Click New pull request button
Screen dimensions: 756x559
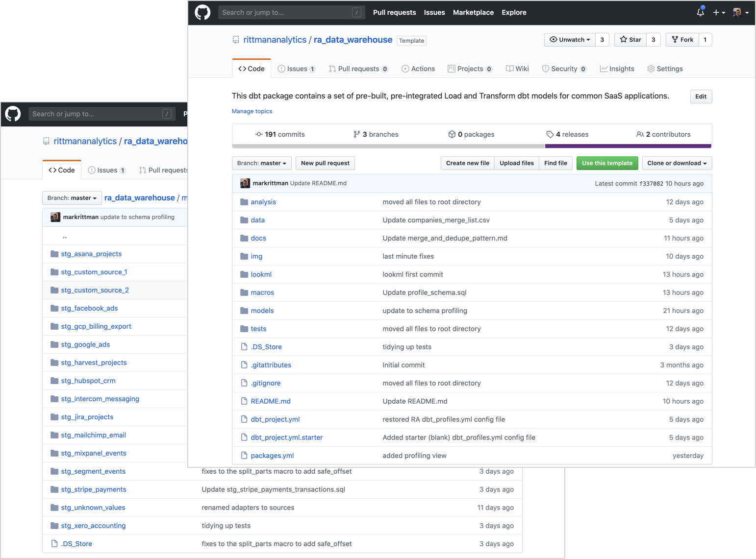(x=325, y=163)
